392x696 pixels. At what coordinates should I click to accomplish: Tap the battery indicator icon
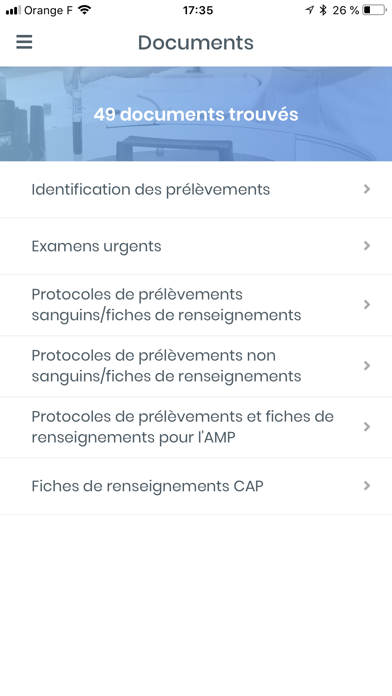point(374,10)
